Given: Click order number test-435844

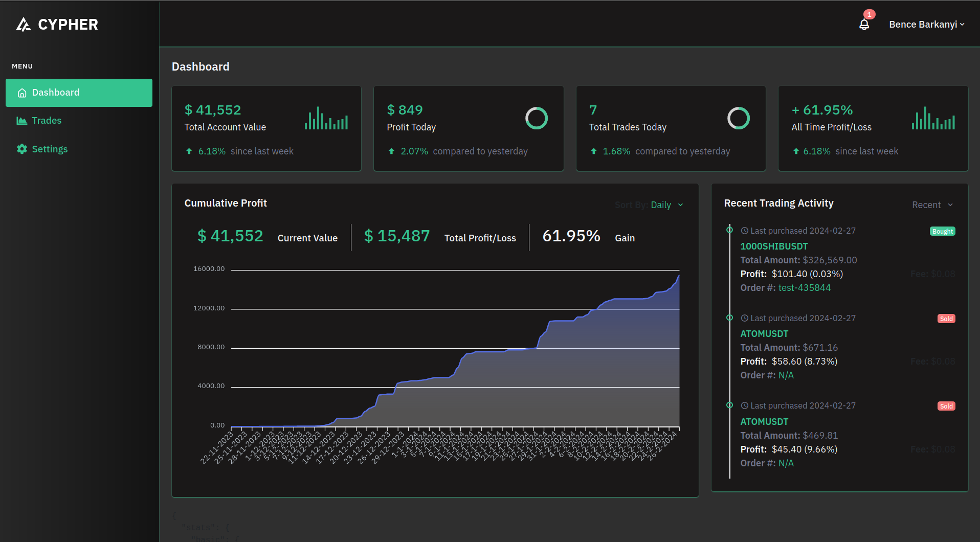Looking at the screenshot, I should coord(804,288).
